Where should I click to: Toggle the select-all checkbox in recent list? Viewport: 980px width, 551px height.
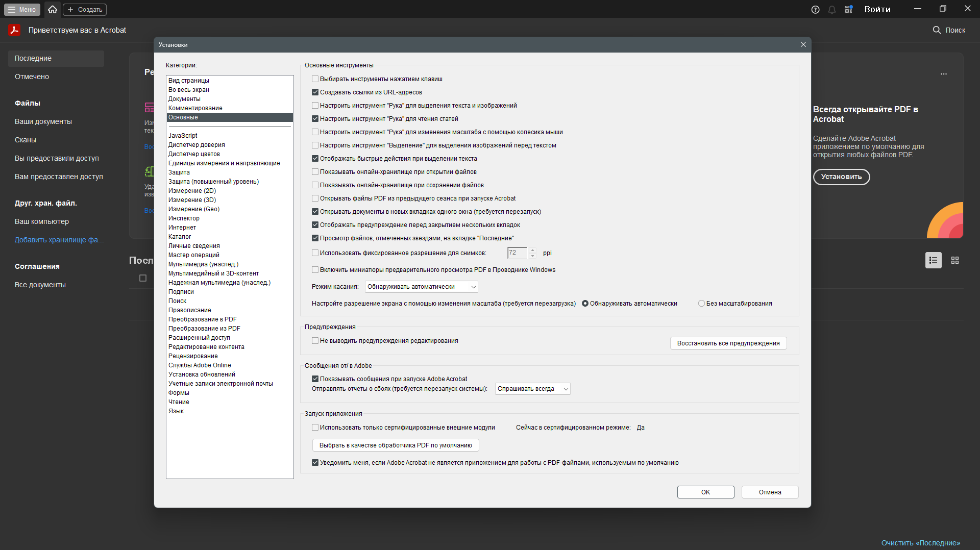[x=143, y=278]
